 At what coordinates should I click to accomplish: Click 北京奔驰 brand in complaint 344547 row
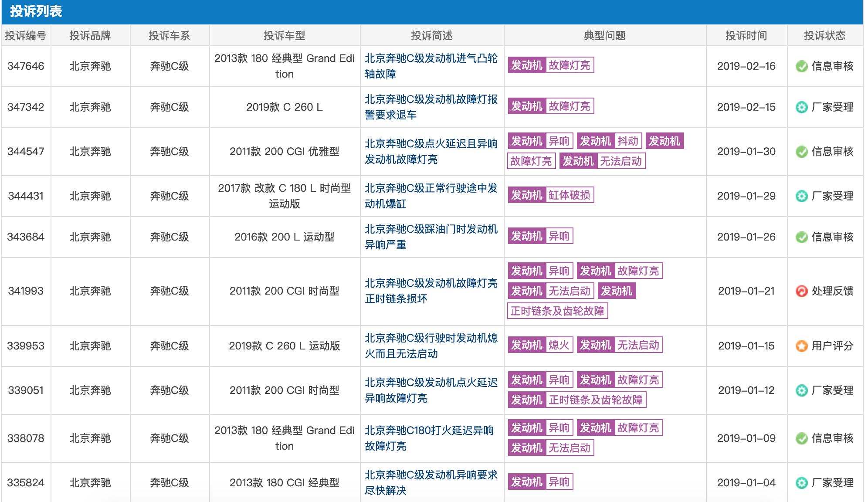click(x=91, y=152)
